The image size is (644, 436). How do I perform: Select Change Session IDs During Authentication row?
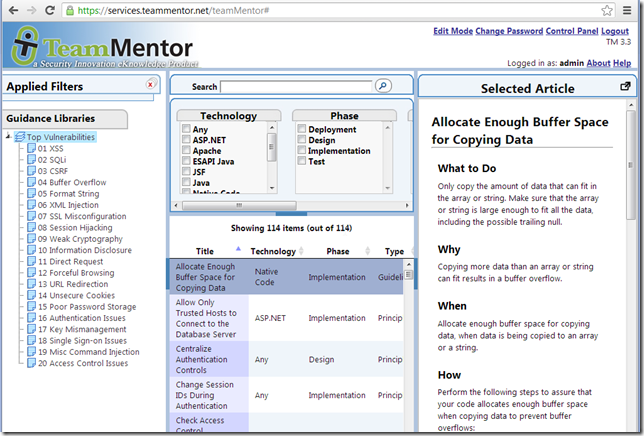[286, 395]
